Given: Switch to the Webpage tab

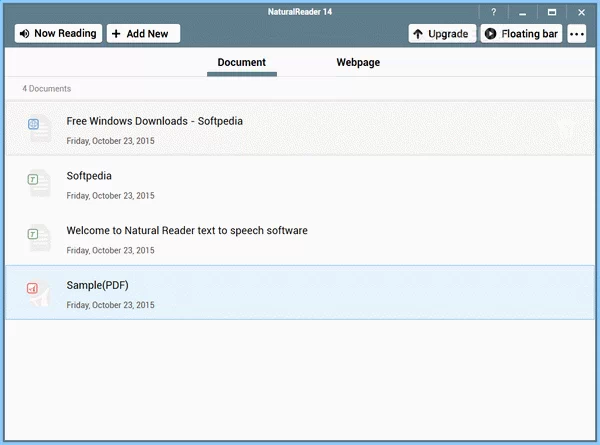Looking at the screenshot, I should (x=358, y=63).
